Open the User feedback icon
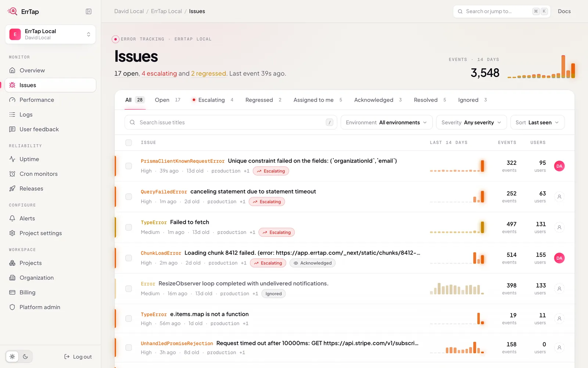Image resolution: width=588 pixels, height=368 pixels. click(12, 129)
